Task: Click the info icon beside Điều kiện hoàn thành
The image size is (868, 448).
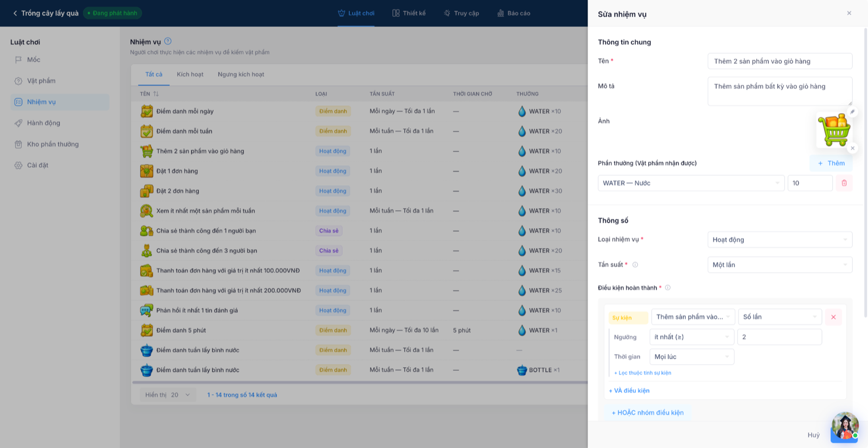Action: [x=668, y=288]
